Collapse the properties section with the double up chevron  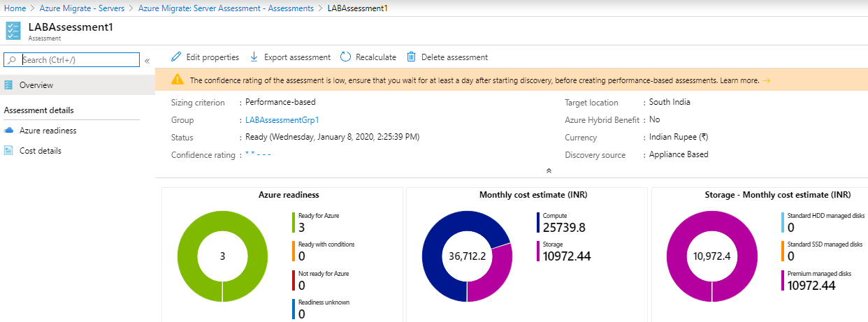[x=549, y=170]
